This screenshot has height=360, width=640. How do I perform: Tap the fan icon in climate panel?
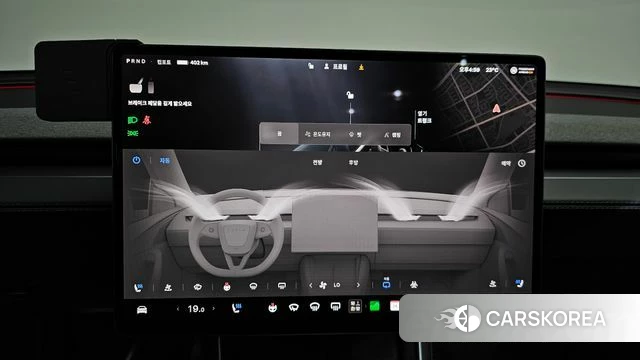(x=323, y=285)
